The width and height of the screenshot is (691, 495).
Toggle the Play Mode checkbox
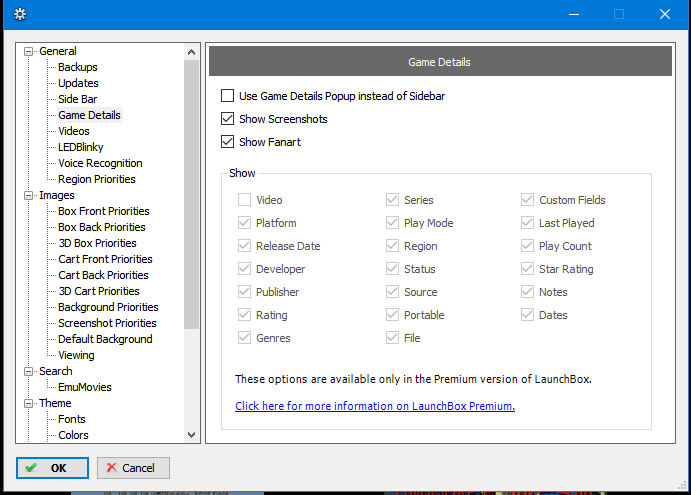392,223
